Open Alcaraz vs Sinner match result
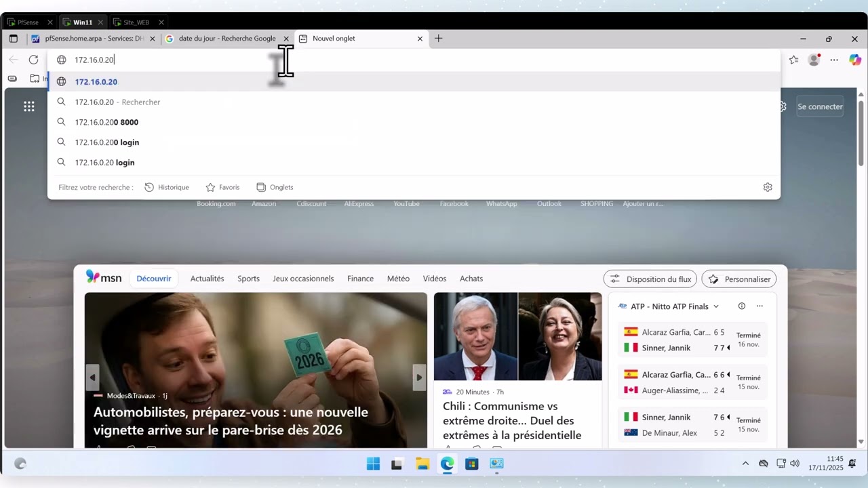This screenshot has height=488, width=868. 692,340
